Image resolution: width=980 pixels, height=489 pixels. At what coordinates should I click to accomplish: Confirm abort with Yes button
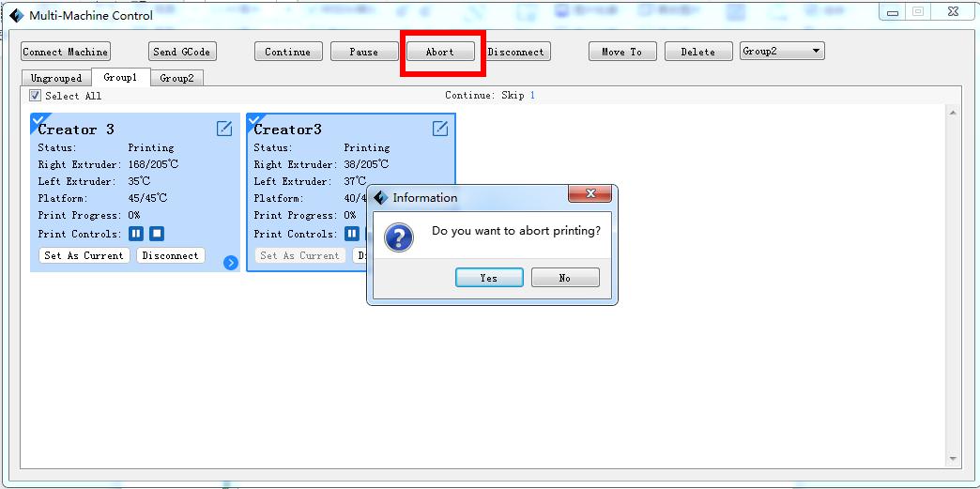489,278
